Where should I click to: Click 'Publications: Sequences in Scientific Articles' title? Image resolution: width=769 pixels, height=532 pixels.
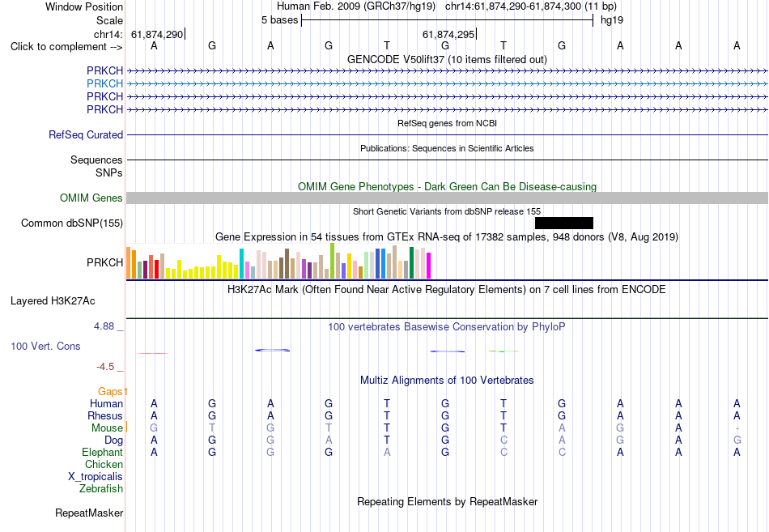pos(447,148)
